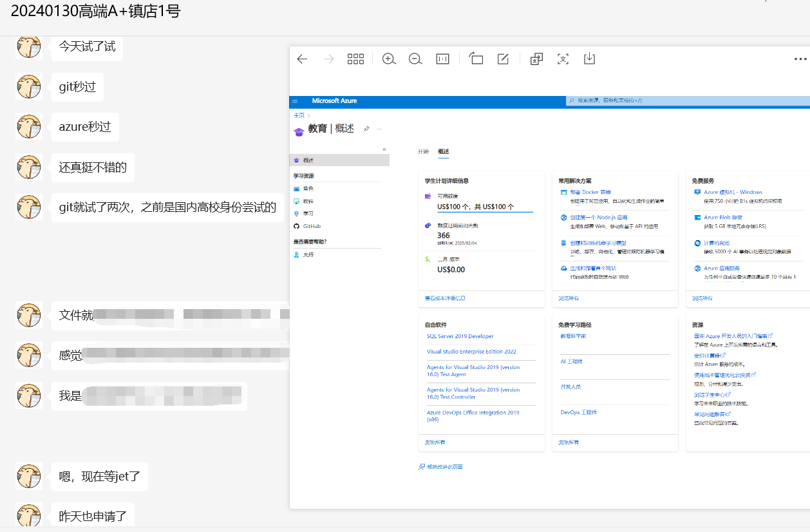Screen dimensions: 810x532
Task: Open Visual Studio Enterprise Edition 2022 link
Action: tap(471, 352)
